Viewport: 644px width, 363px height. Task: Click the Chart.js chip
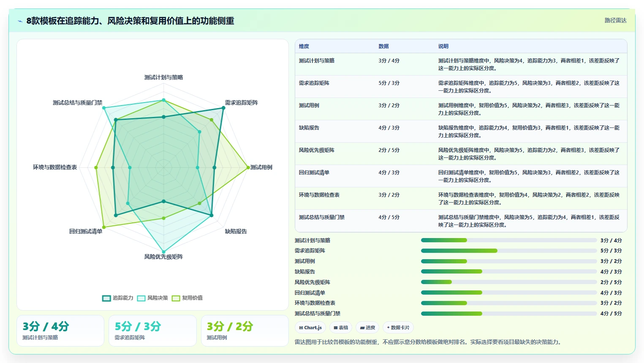coord(310,328)
